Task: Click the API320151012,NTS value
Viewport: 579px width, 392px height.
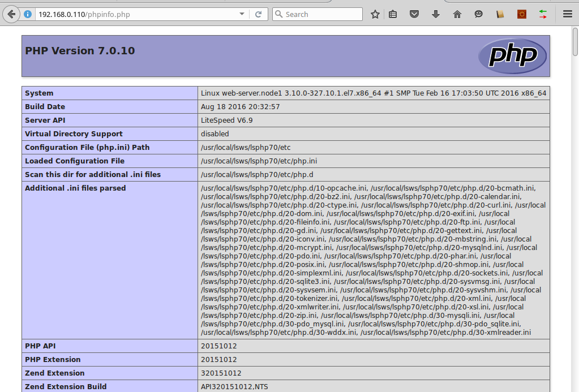Action: [234, 387]
